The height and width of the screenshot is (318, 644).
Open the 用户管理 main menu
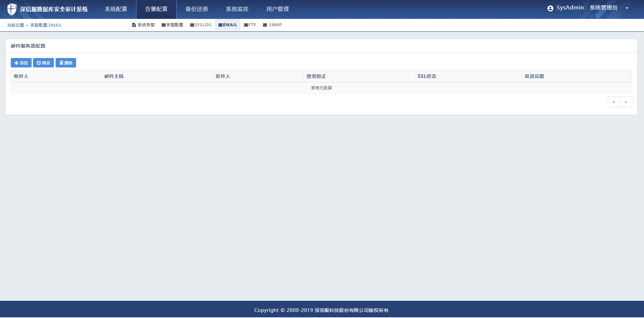pyautogui.click(x=278, y=9)
